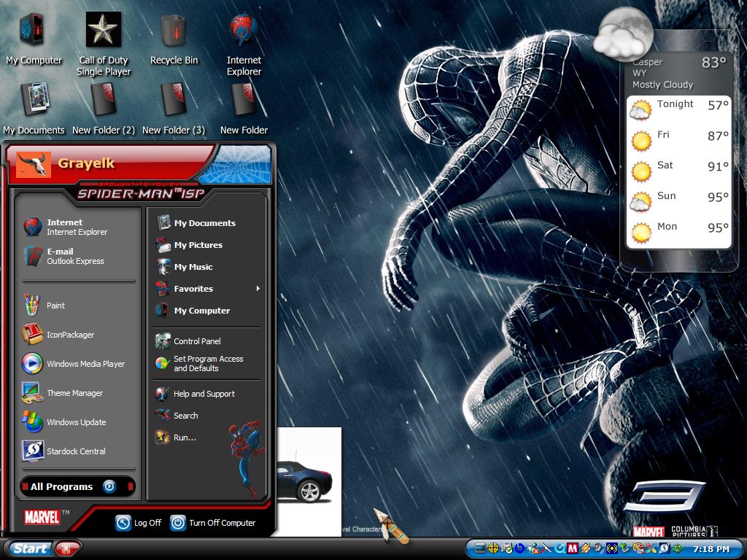
Task: Click the yellow crosshair globe tray icon
Action: 493,548
